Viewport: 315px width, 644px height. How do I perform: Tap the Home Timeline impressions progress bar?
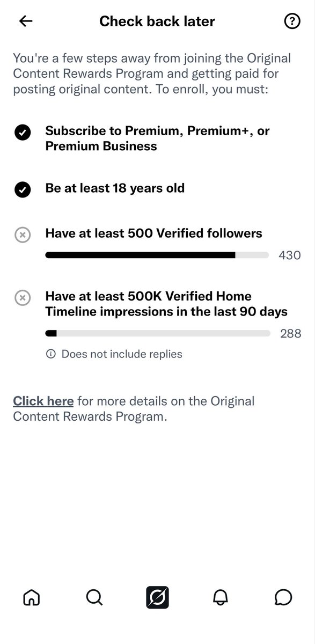pyautogui.click(x=157, y=334)
